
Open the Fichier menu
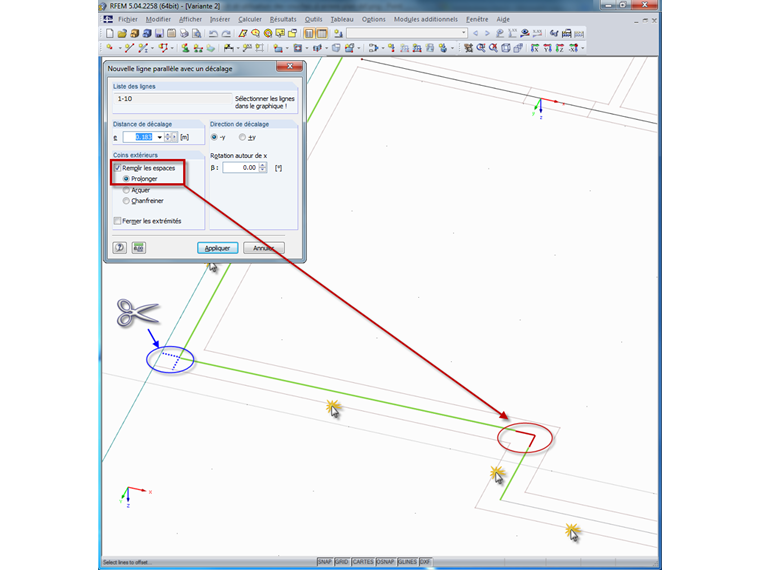128,19
